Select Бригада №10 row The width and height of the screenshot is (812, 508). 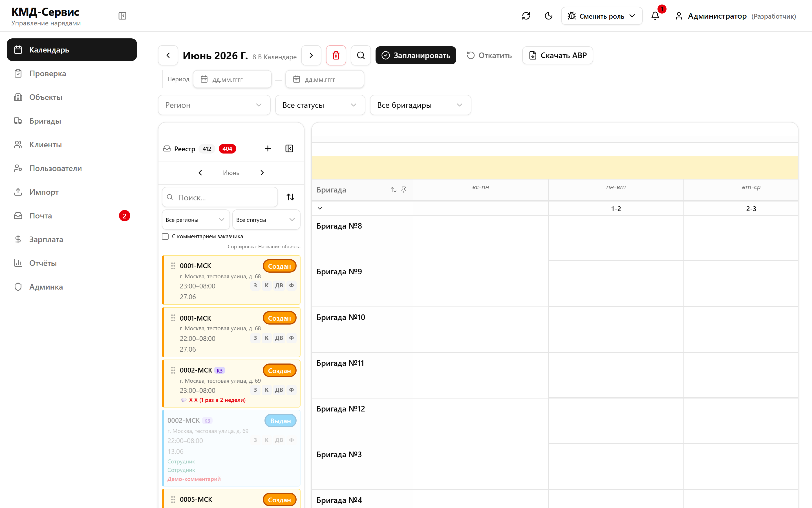point(362,329)
